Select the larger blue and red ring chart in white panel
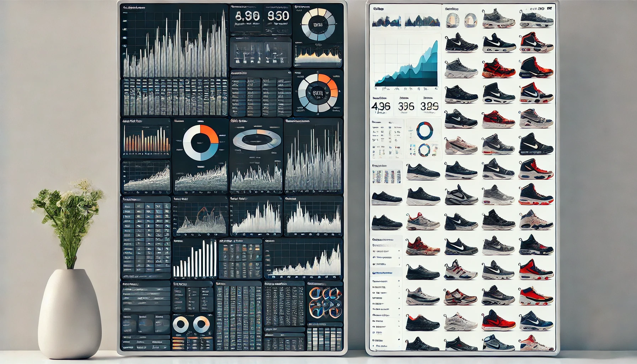This screenshot has height=364, width=637. (x=425, y=131)
